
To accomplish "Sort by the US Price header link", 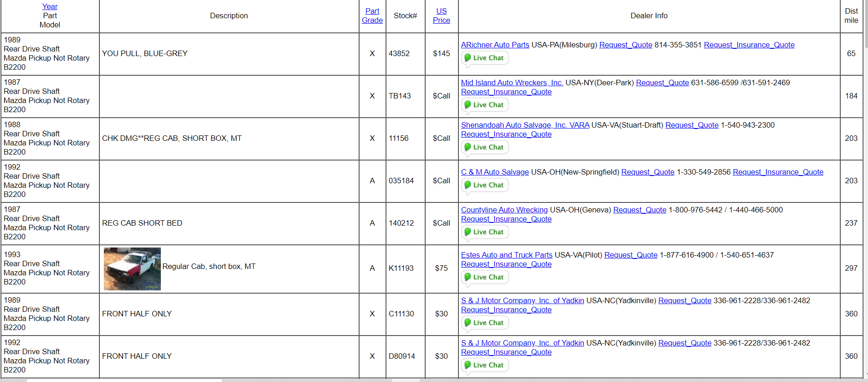I will [x=442, y=15].
